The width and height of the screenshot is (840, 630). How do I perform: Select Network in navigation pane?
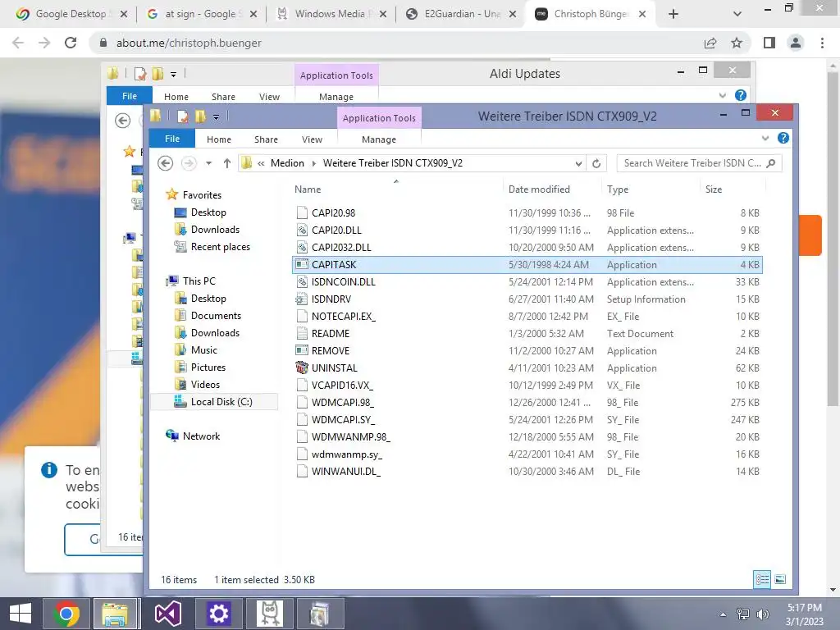point(201,436)
